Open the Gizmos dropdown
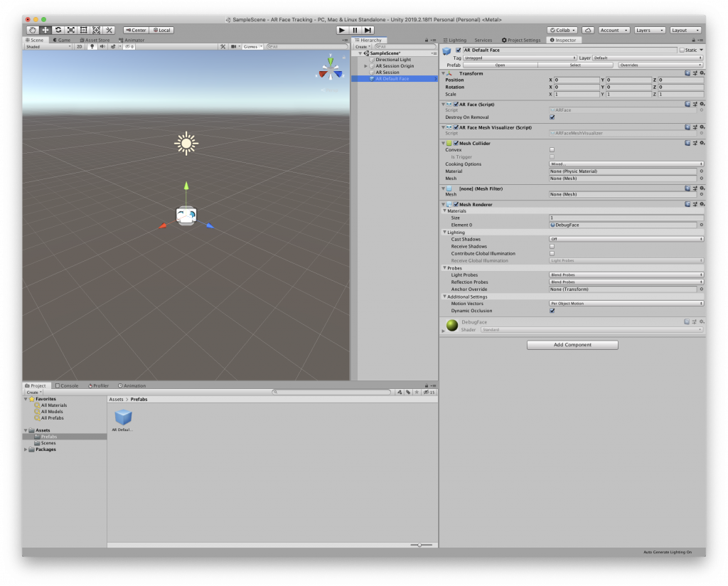Viewport: 728px width, 586px height. (252, 46)
